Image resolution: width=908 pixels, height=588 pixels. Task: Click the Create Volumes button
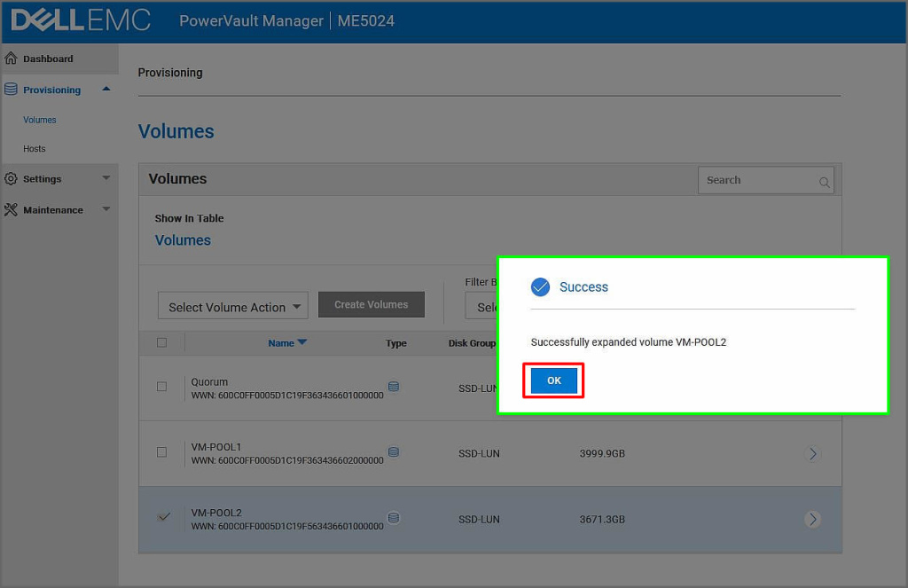371,304
